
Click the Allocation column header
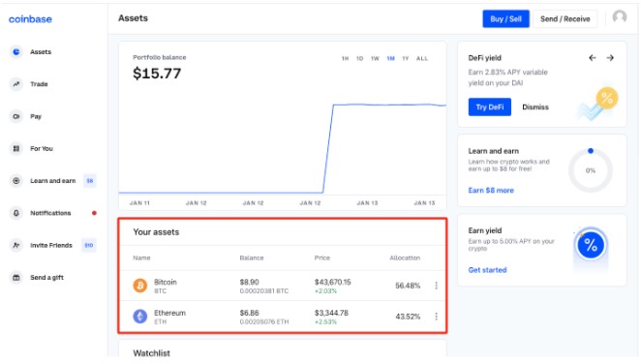405,258
